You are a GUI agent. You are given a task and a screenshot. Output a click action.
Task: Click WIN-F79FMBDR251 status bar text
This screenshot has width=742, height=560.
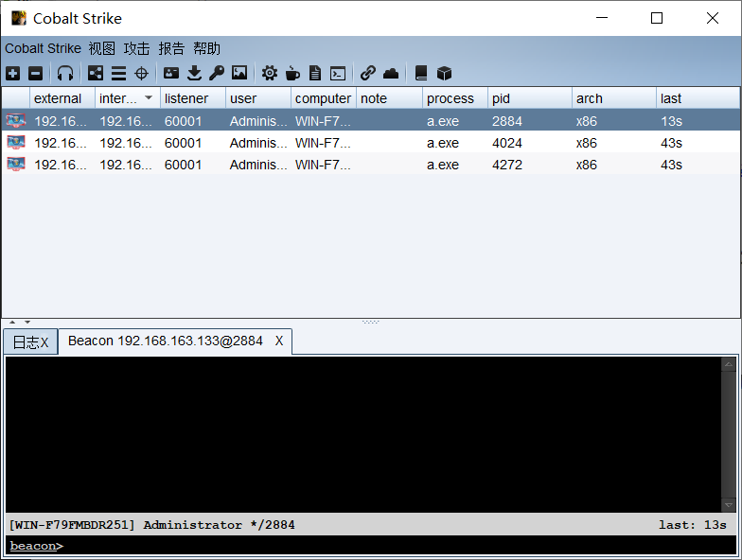click(72, 525)
